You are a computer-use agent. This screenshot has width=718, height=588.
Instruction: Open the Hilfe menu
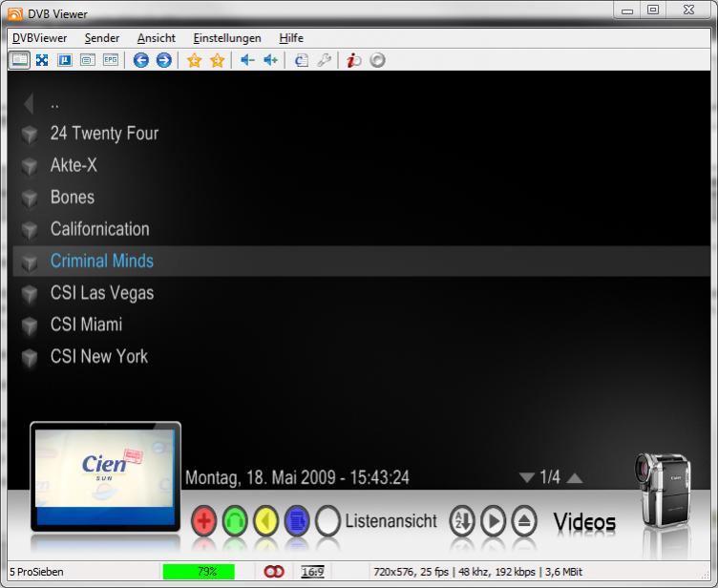coord(291,38)
